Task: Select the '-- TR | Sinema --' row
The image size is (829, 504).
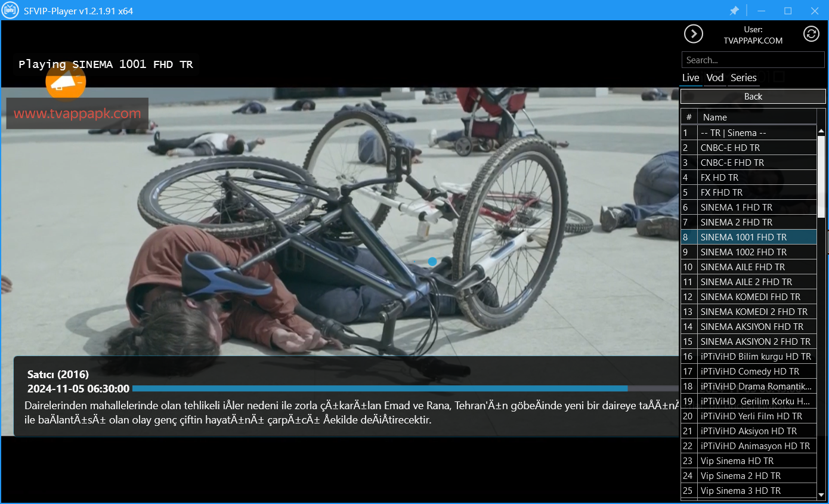Action: point(748,132)
